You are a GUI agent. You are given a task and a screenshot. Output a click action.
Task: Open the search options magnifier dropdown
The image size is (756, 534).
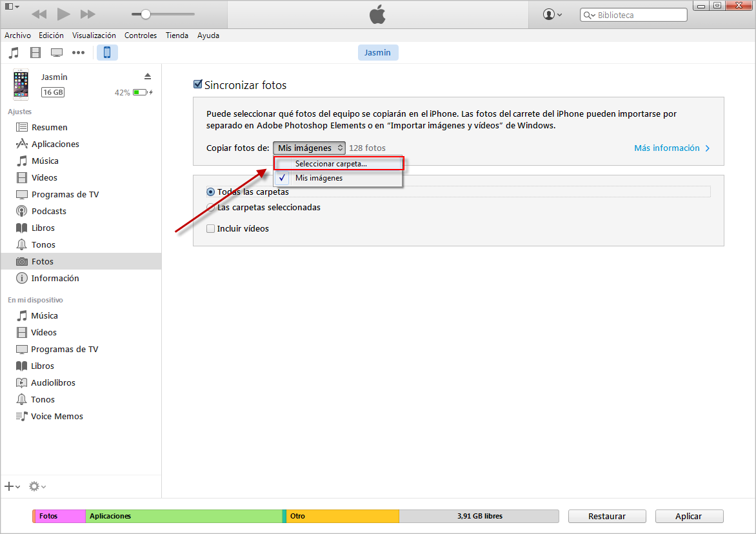point(589,15)
